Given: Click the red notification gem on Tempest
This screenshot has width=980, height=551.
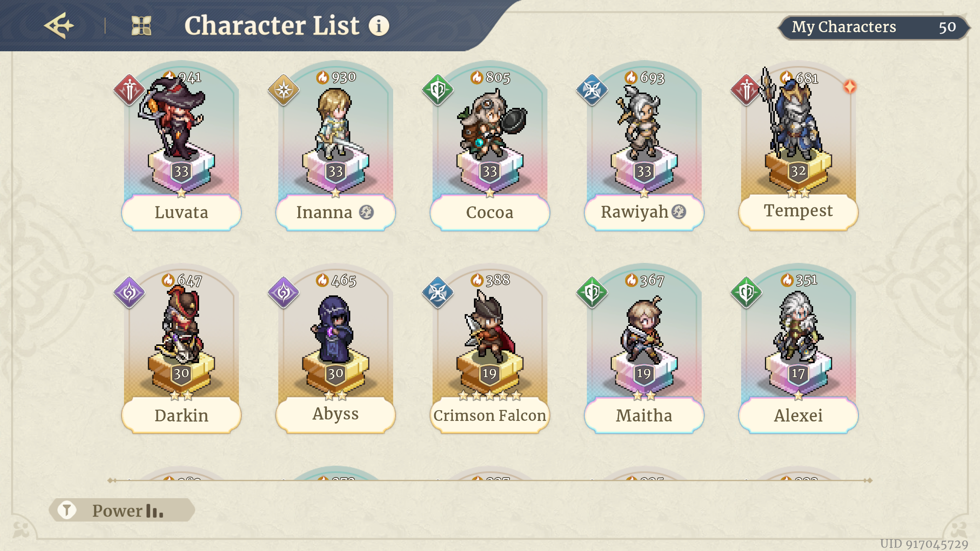Looking at the screenshot, I should pos(850,87).
